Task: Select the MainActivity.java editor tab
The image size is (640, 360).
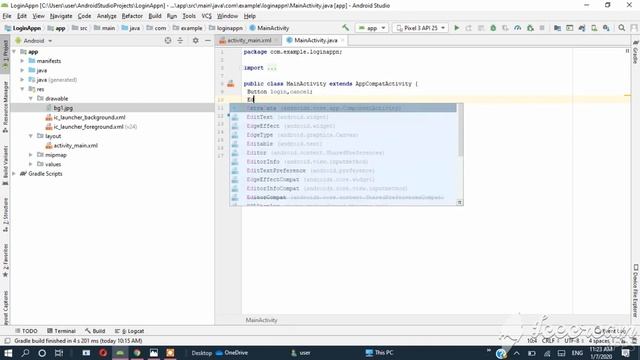Action: point(316,40)
